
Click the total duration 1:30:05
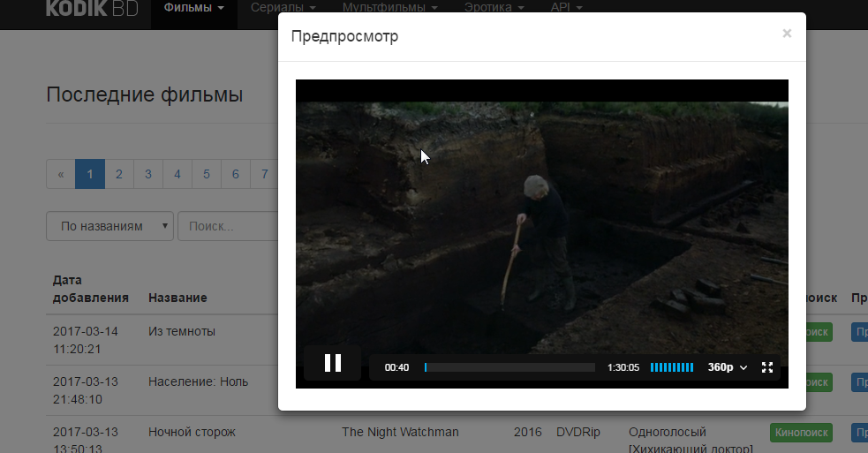pos(623,367)
